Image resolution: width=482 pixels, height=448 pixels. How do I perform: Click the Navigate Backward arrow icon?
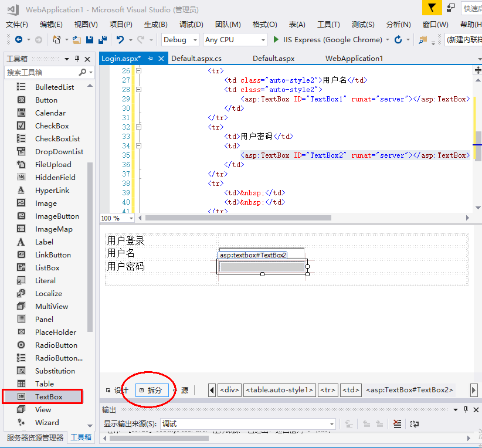pos(19,40)
